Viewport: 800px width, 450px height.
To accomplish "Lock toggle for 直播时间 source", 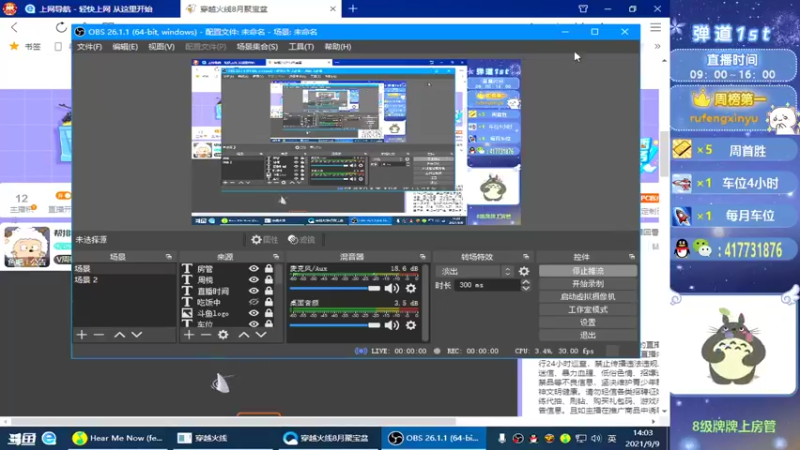I will pos(268,291).
